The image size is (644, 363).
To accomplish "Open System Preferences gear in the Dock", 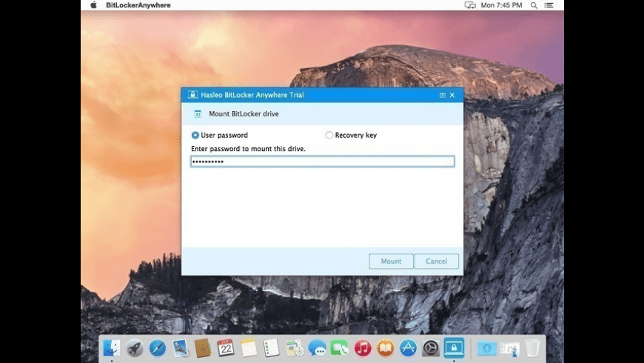I will point(431,348).
